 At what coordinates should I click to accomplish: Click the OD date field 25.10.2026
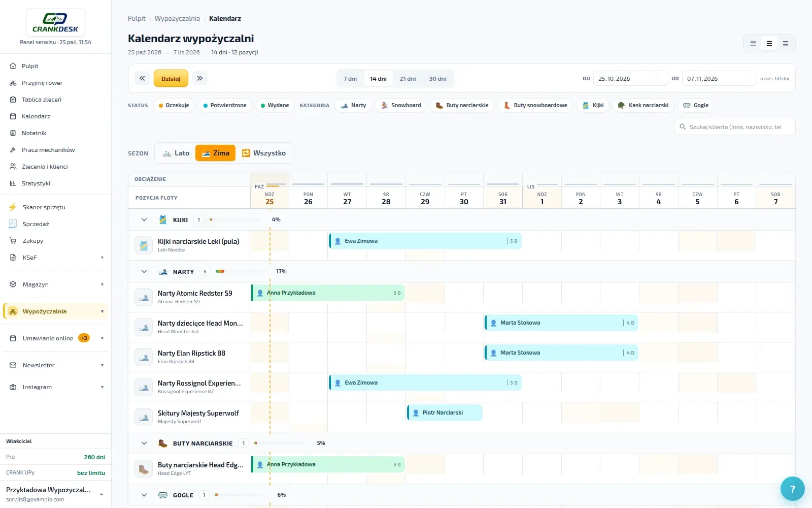631,79
